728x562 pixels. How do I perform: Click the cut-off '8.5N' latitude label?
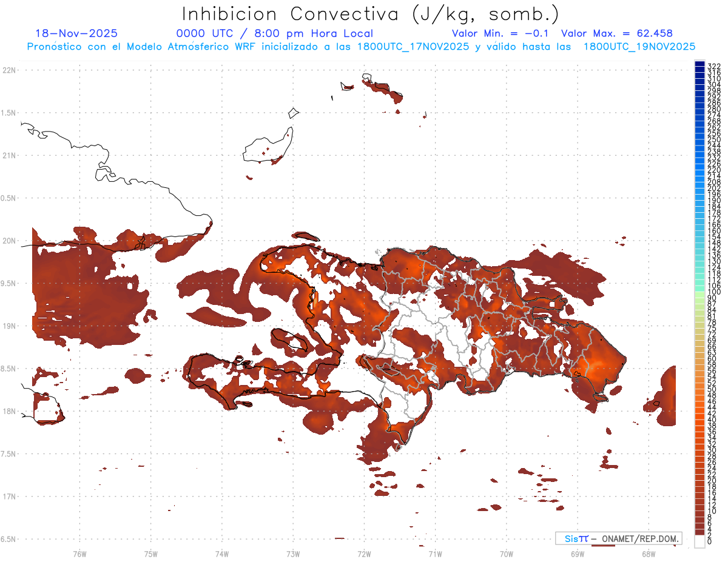point(8,369)
